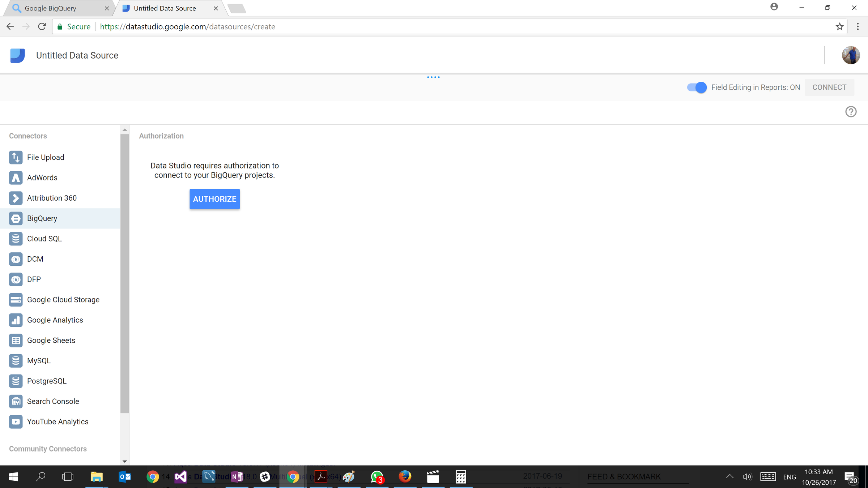The image size is (868, 488).
Task: Open the Action Center notifications icon
Action: [x=851, y=478]
